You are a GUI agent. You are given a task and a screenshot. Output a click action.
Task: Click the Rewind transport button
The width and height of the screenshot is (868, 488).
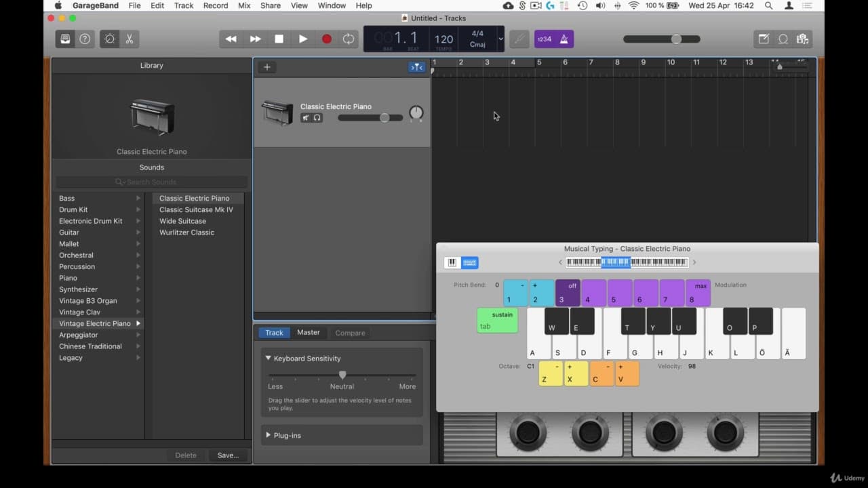[231, 39]
